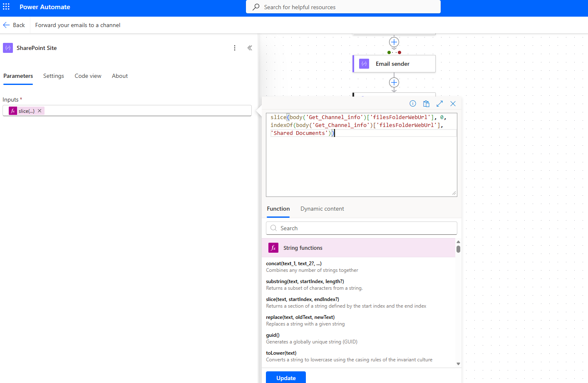The image size is (588, 383).
Task: Open the app launcher waffle icon
Action: 6,7
